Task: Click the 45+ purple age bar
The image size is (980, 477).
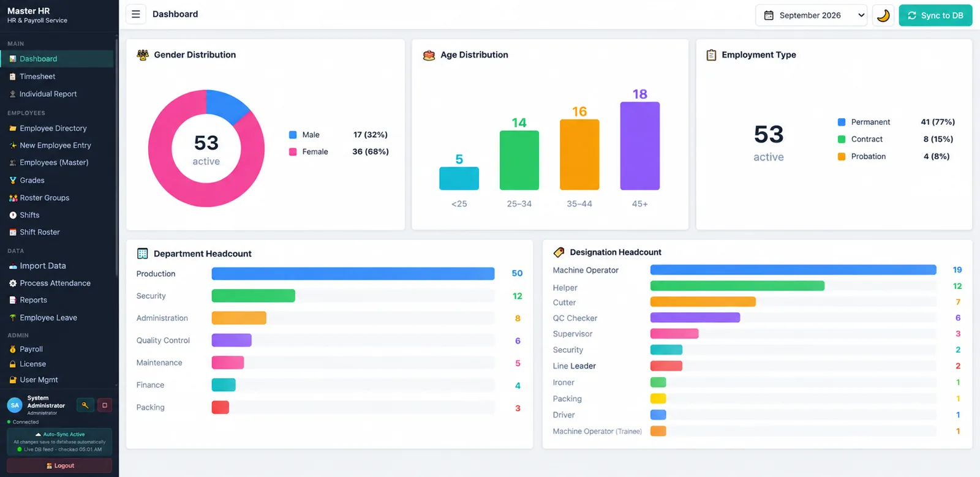Action: click(x=640, y=146)
